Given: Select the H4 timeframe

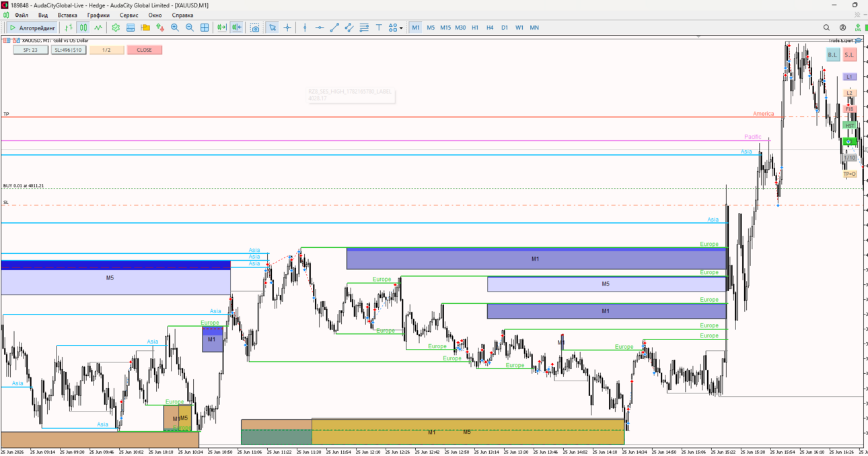Looking at the screenshot, I should pyautogui.click(x=490, y=28).
